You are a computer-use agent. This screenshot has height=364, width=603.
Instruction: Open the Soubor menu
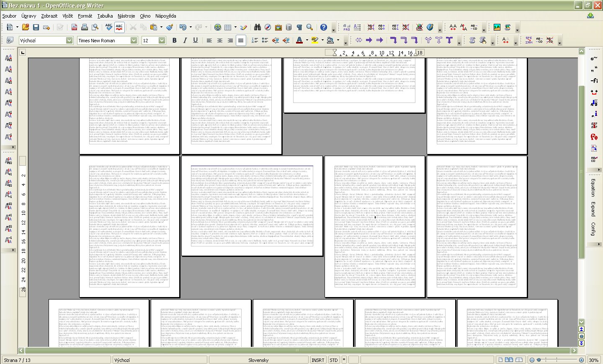[9, 16]
